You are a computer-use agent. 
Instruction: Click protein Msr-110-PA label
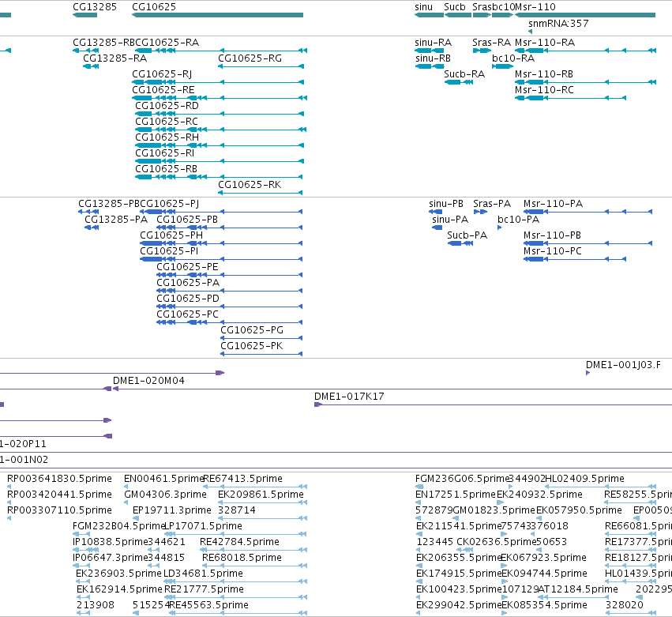tap(553, 204)
